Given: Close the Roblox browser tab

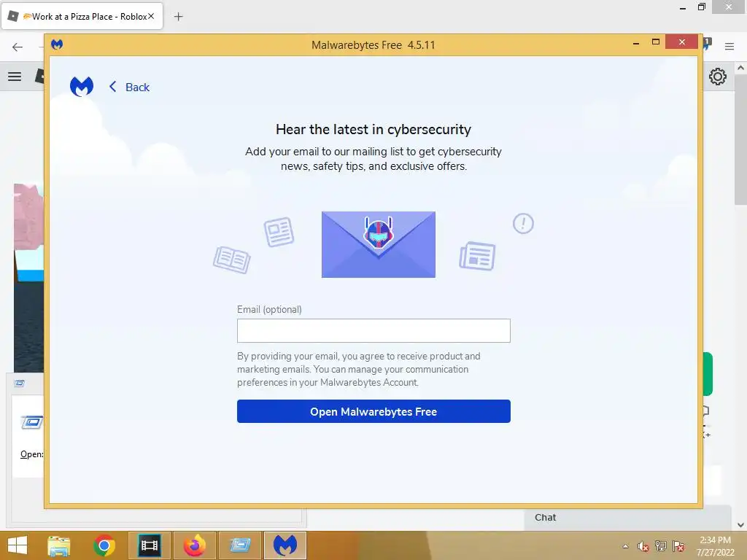Looking at the screenshot, I should click(x=151, y=16).
